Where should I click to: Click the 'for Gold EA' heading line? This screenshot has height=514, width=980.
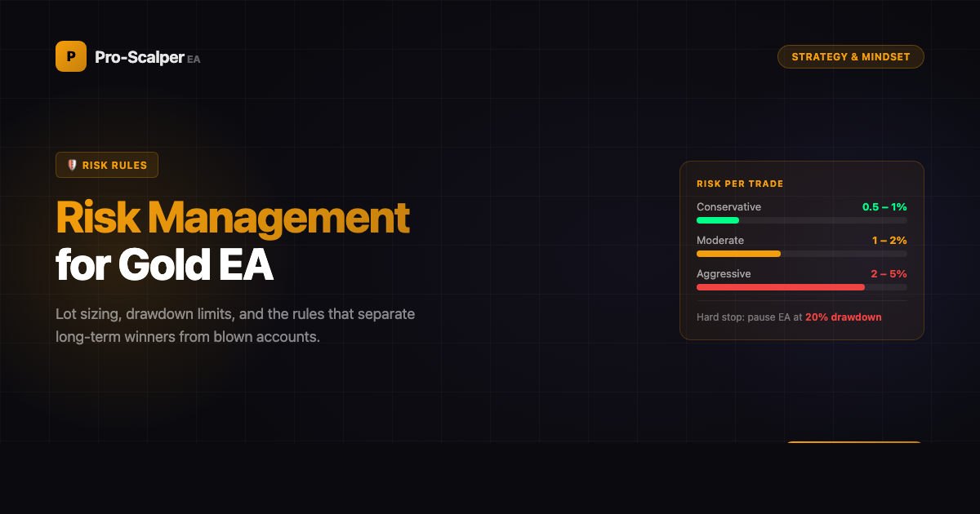pyautogui.click(x=164, y=266)
